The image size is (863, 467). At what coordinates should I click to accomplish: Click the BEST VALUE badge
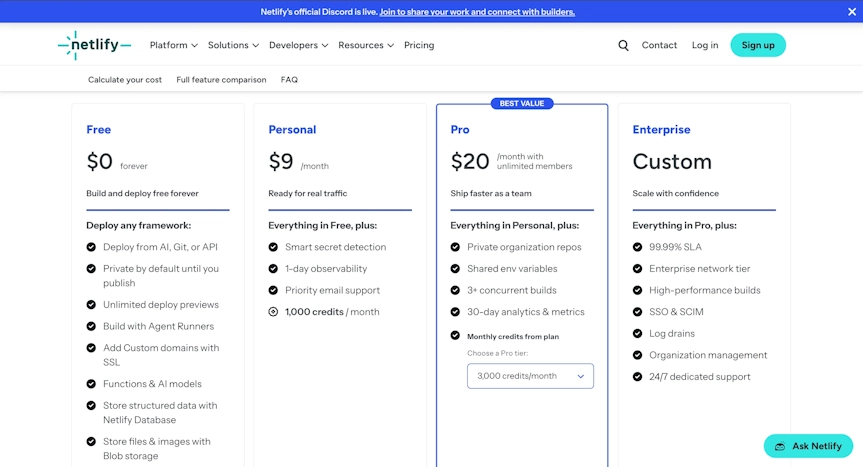[522, 103]
